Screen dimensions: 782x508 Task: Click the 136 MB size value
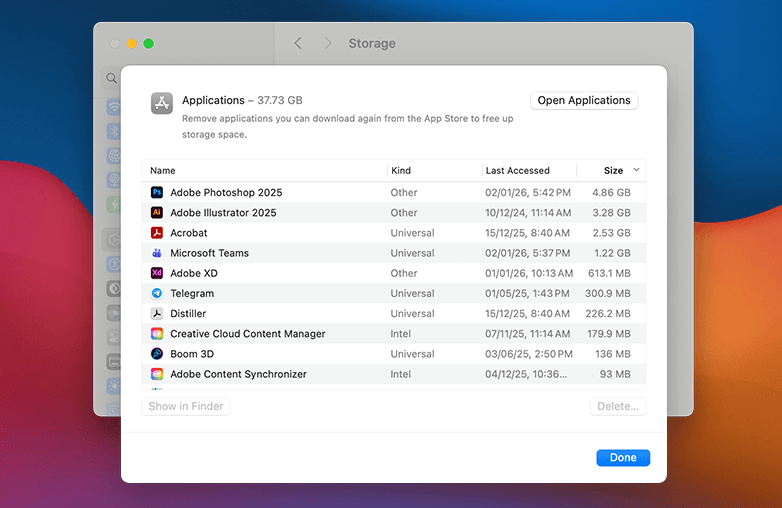(x=612, y=354)
